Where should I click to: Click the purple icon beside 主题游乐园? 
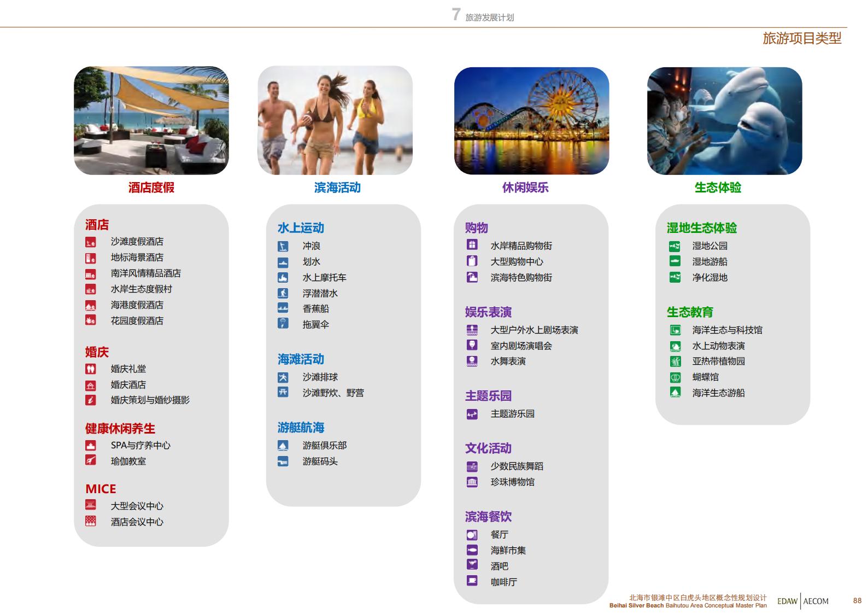[x=472, y=414]
